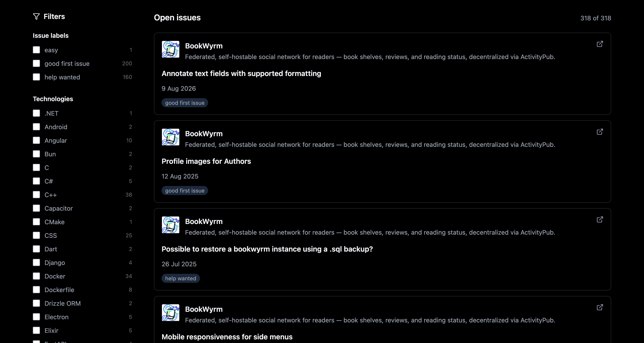The height and width of the screenshot is (343, 644).
Task: Tick the Capacitor filter checkbox
Action: (x=37, y=208)
